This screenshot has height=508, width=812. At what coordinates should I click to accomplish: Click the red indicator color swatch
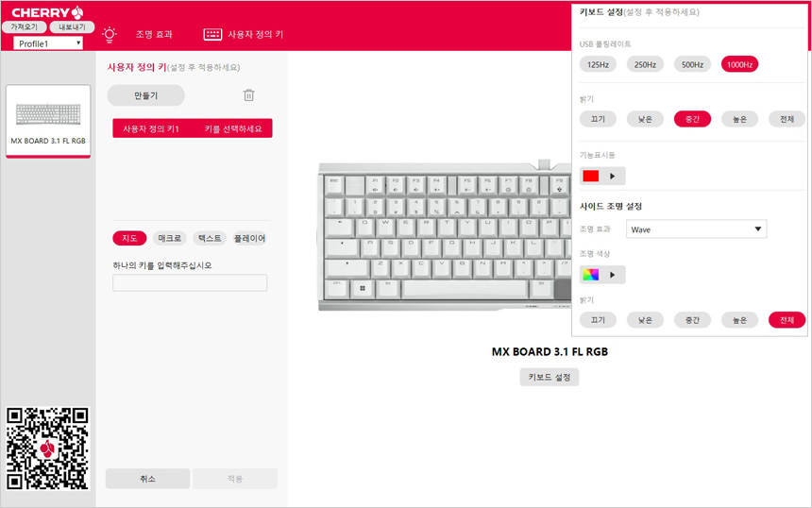coord(591,176)
